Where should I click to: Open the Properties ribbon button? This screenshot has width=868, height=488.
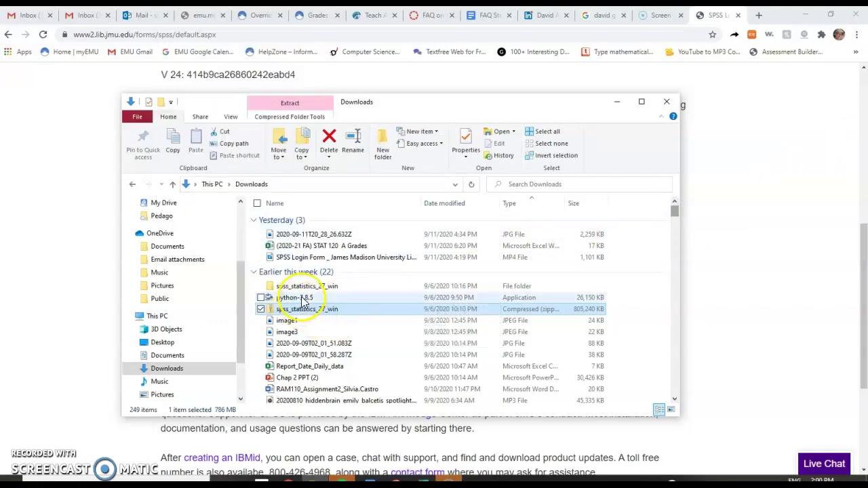pyautogui.click(x=466, y=144)
